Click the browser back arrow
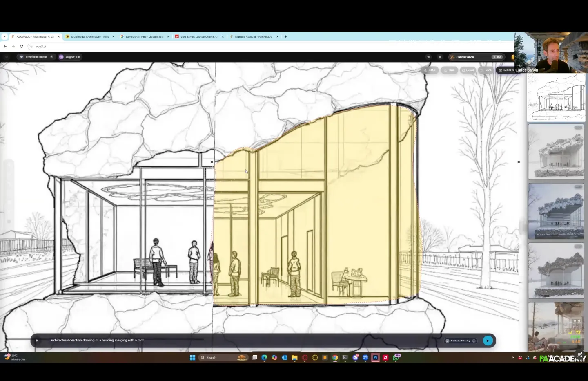Screen dimensions: 588x381 [5, 46]
